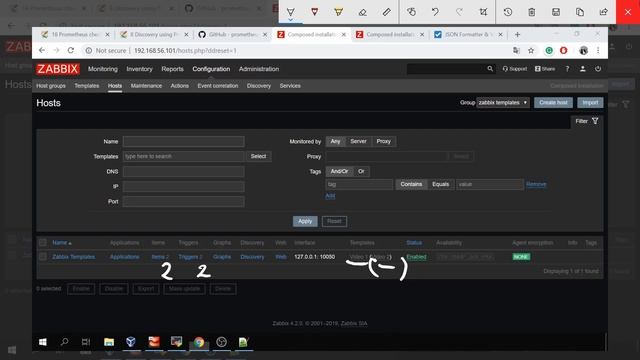
Task: Click Select button beside Templates field
Action: point(258,156)
